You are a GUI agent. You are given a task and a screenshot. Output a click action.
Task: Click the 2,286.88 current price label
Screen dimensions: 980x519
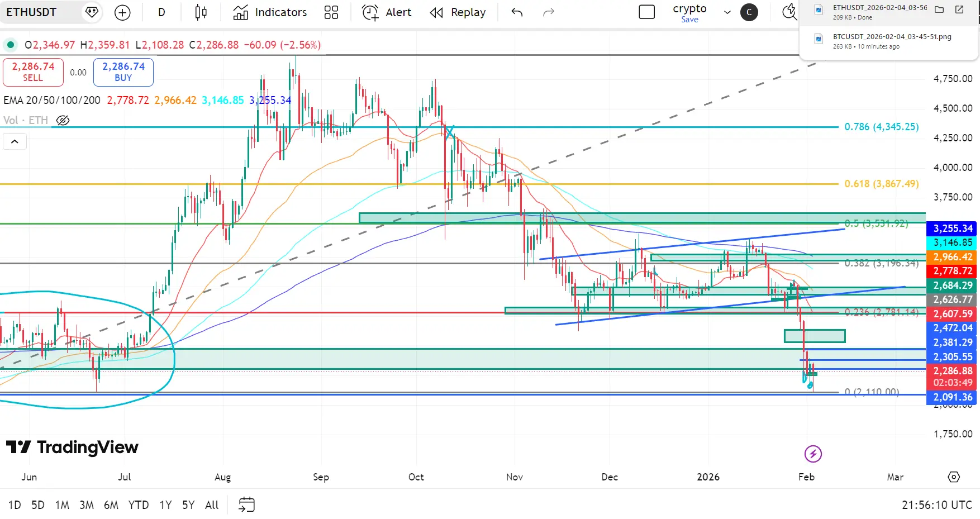(953, 371)
